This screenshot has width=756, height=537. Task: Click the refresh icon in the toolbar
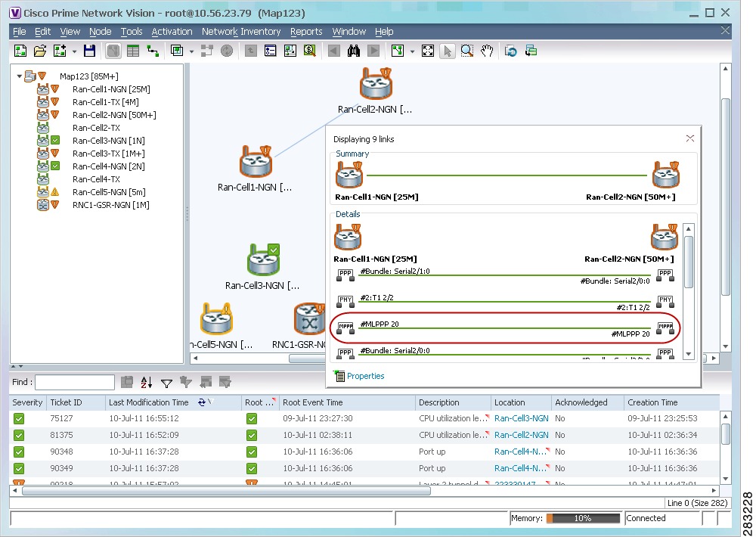coord(510,51)
